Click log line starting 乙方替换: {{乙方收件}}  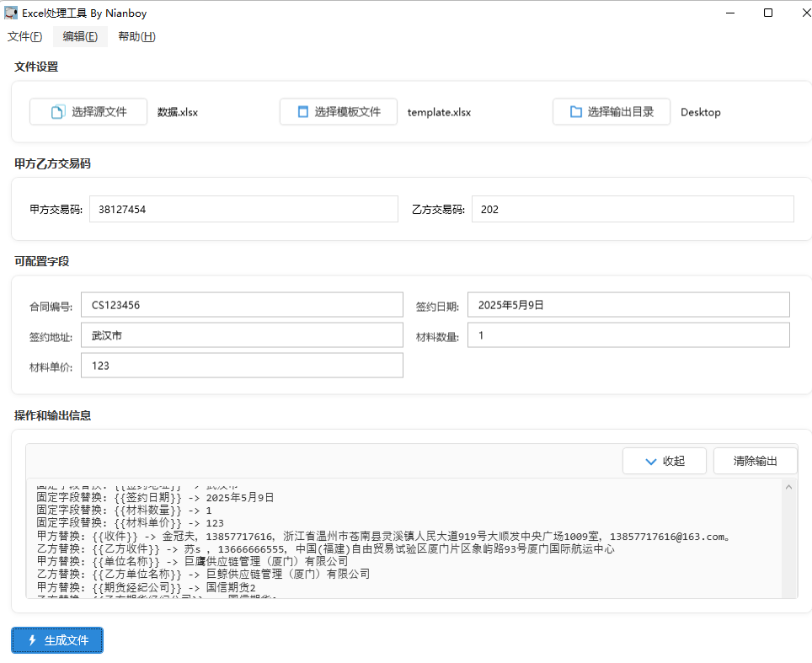click(x=326, y=549)
